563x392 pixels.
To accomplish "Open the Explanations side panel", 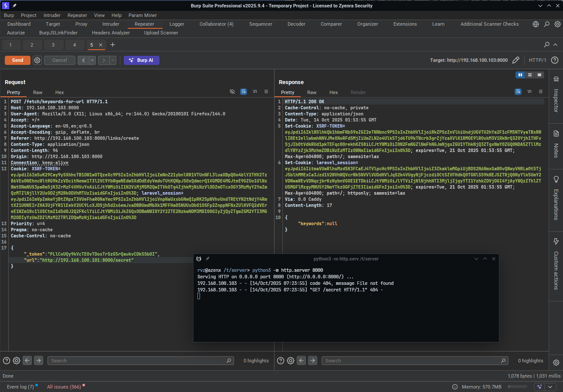I will [x=556, y=198].
